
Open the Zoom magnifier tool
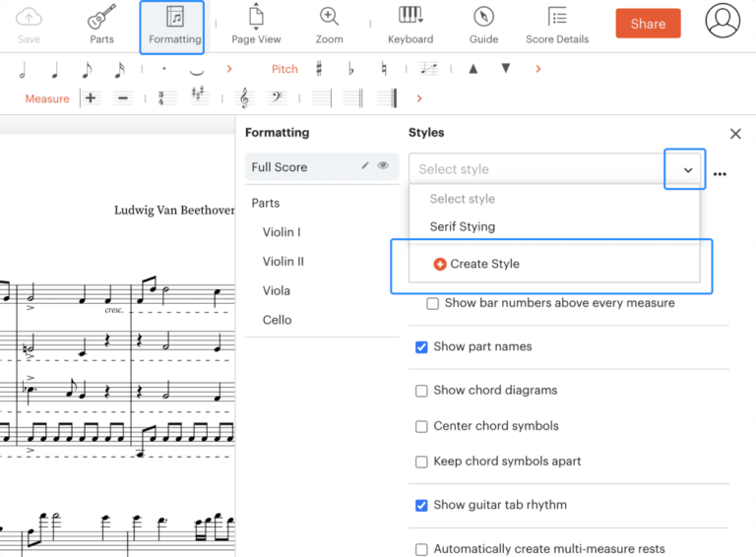[x=330, y=26]
